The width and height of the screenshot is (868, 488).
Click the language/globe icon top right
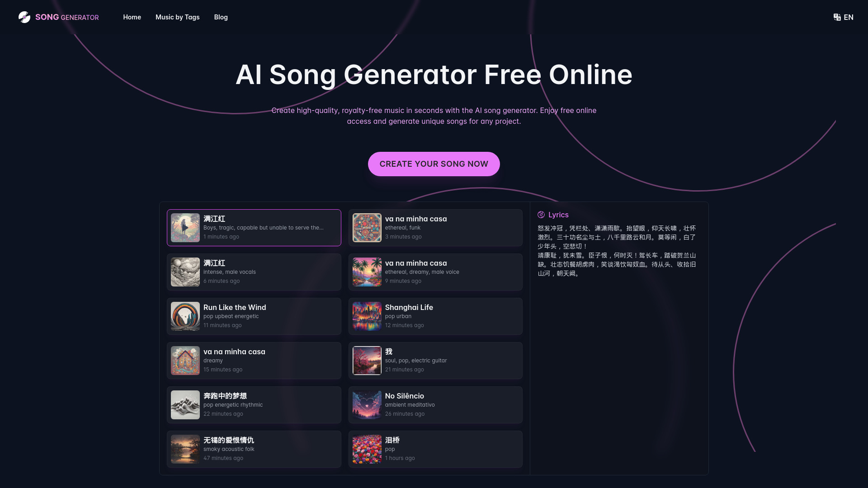(x=837, y=17)
